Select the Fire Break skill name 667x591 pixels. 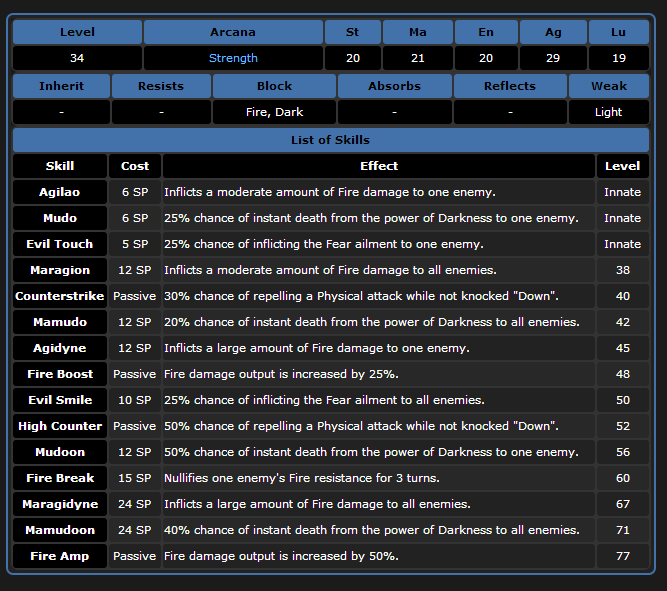60,478
